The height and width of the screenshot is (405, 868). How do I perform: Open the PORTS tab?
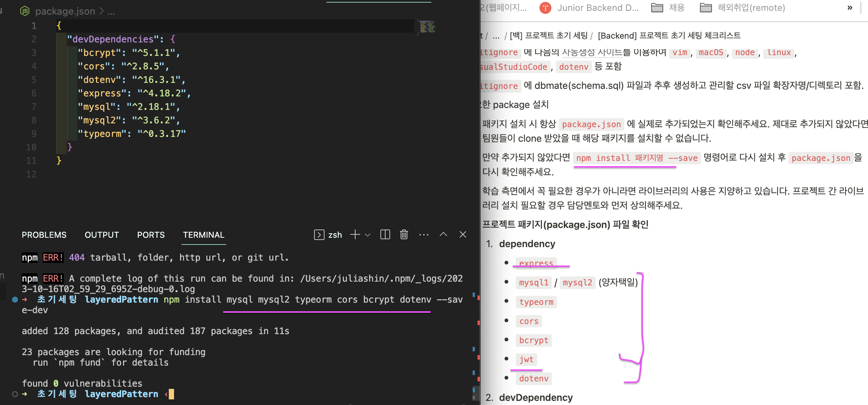point(151,235)
